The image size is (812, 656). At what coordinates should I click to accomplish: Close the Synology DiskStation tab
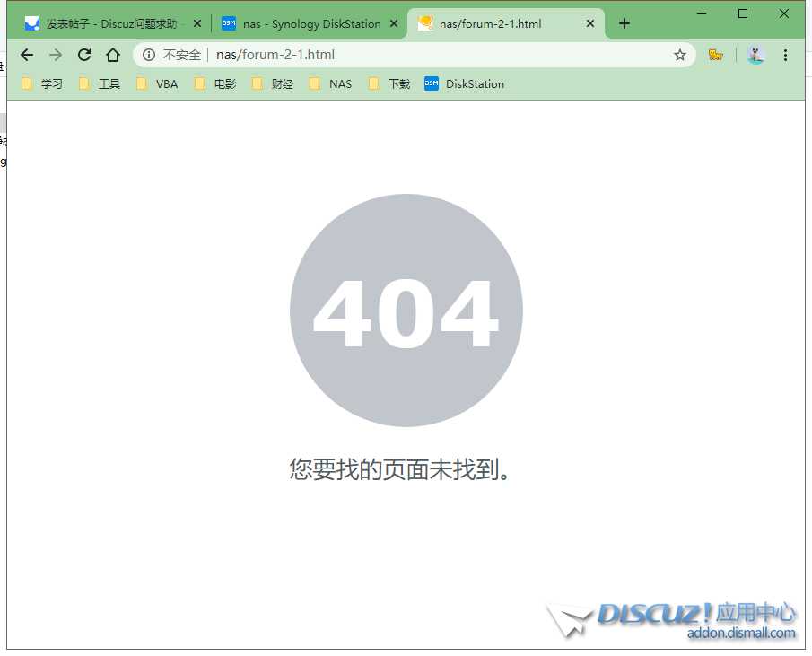click(393, 24)
